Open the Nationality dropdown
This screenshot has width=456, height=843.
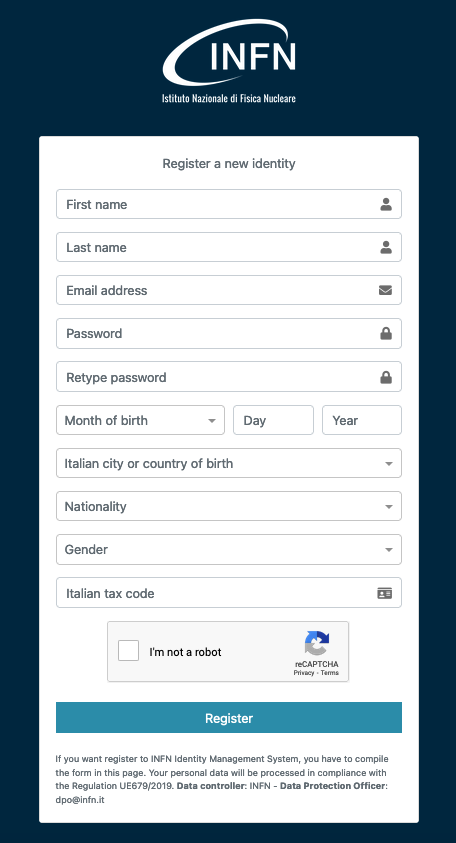pos(229,506)
